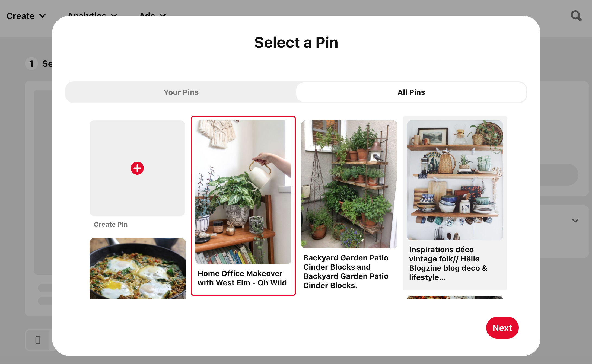Open the Create dropdown menu

pyautogui.click(x=26, y=16)
